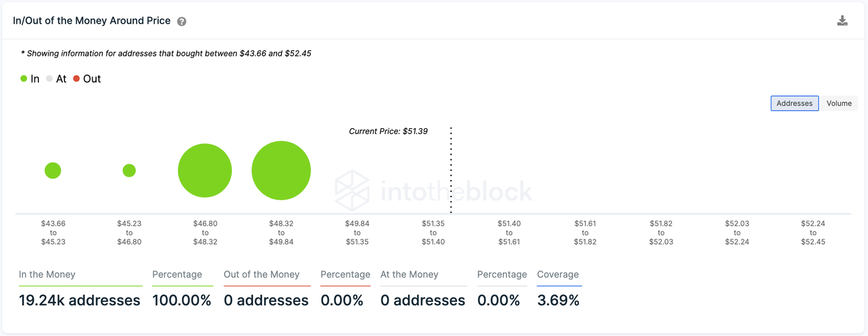Click the Out of the Money label
The width and height of the screenshot is (868, 336).
pyautogui.click(x=261, y=274)
